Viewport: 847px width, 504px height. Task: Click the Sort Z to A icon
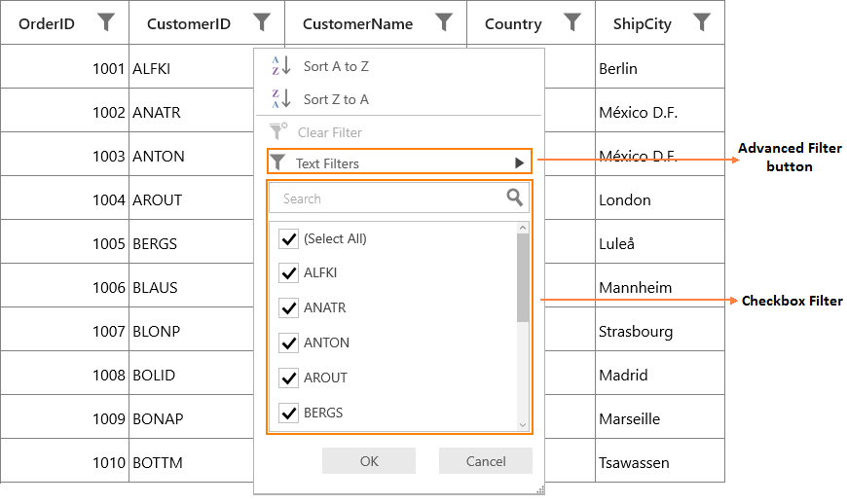point(281,98)
